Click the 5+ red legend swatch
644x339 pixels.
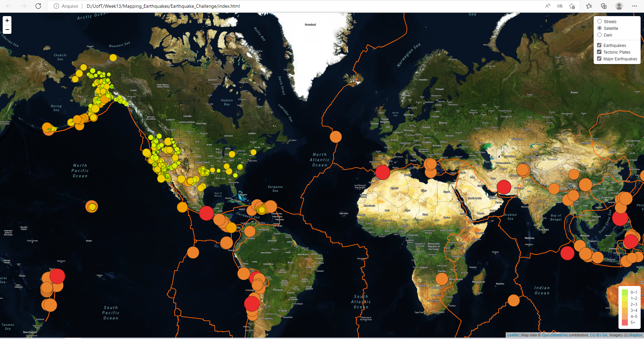625,323
